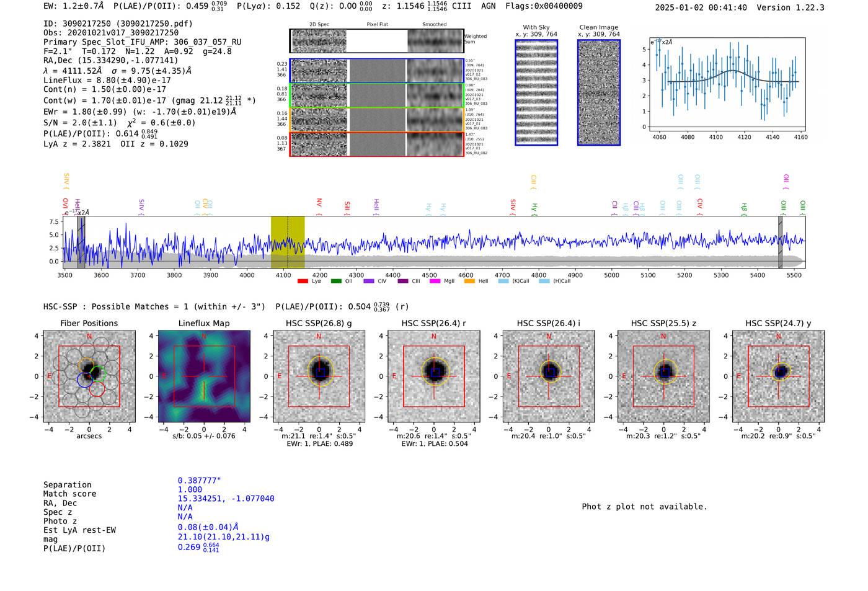The height and width of the screenshot is (591, 868).
Task: Click the red NV emission line label
Action: tap(319, 204)
